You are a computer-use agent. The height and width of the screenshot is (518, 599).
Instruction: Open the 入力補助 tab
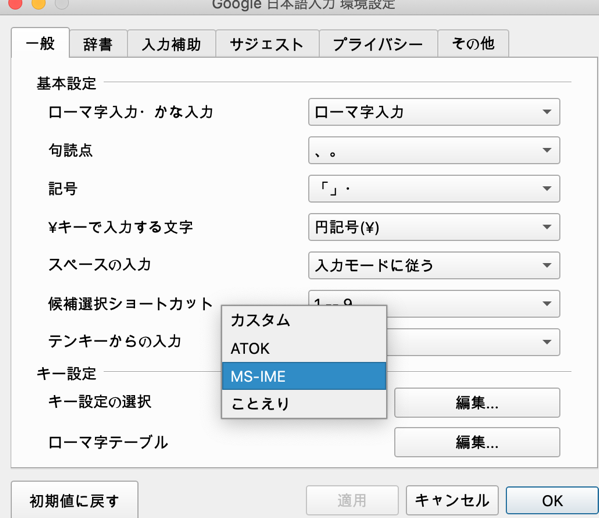pyautogui.click(x=171, y=44)
